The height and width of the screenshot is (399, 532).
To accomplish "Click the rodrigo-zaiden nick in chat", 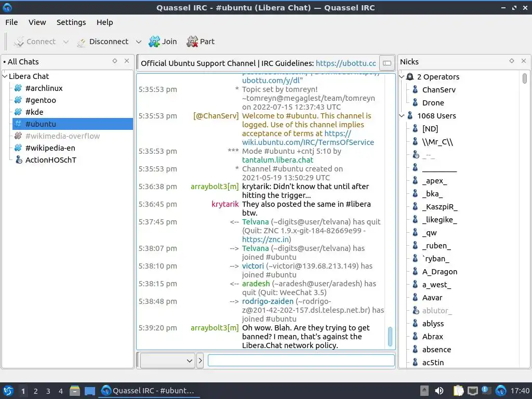I will pyautogui.click(x=268, y=301).
